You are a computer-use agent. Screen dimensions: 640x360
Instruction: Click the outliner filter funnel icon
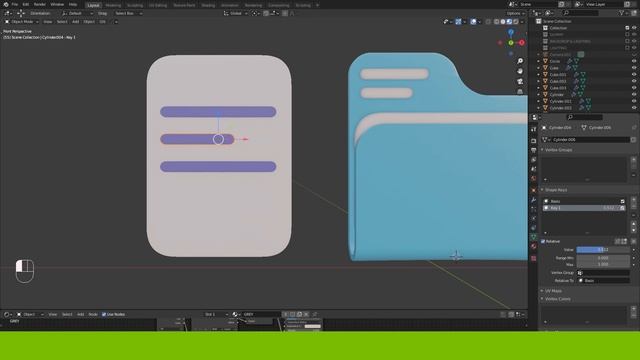pos(622,13)
